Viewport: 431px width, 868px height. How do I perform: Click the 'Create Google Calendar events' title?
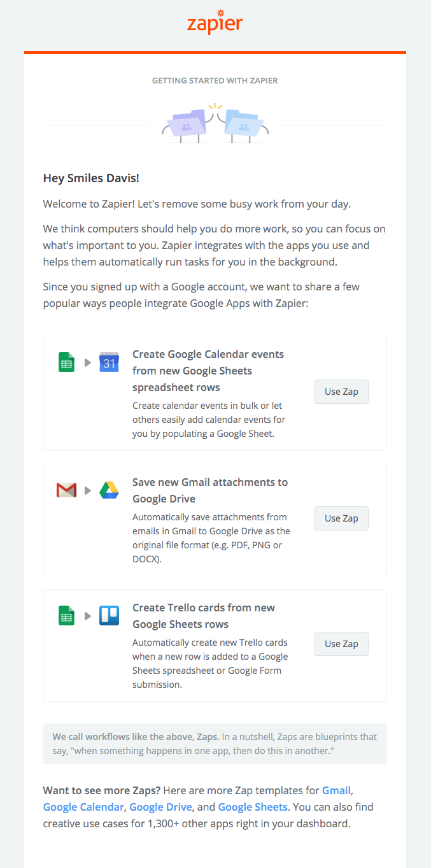tap(208, 371)
